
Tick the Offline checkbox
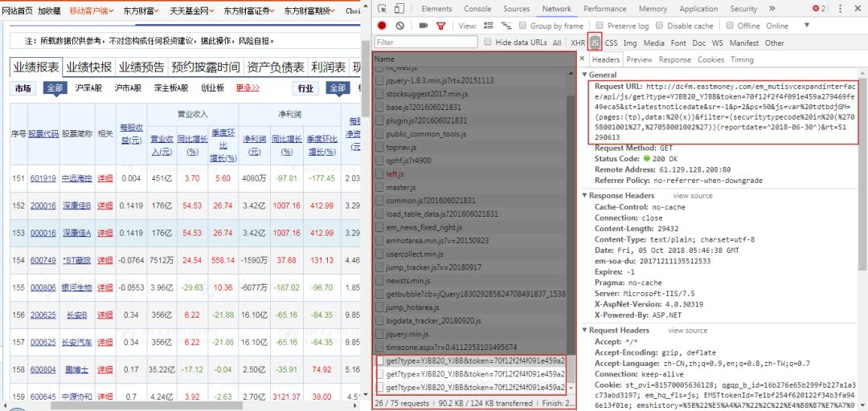tap(730, 26)
